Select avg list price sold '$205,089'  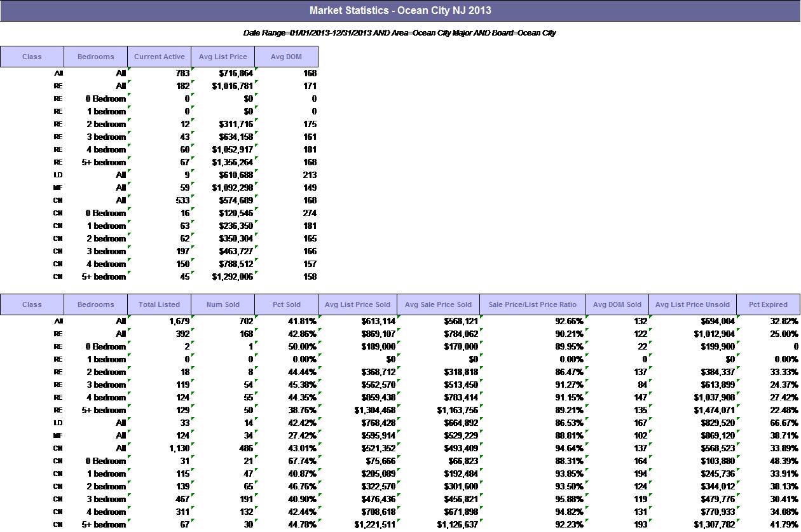click(x=378, y=474)
